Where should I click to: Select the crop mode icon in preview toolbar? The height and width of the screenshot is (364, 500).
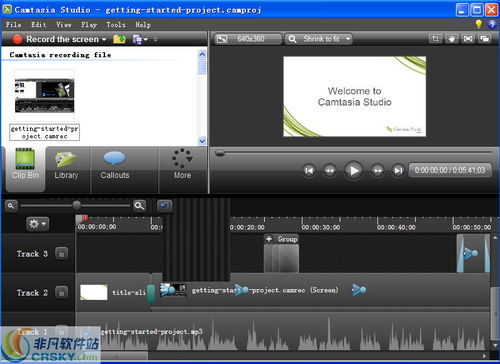(435, 39)
